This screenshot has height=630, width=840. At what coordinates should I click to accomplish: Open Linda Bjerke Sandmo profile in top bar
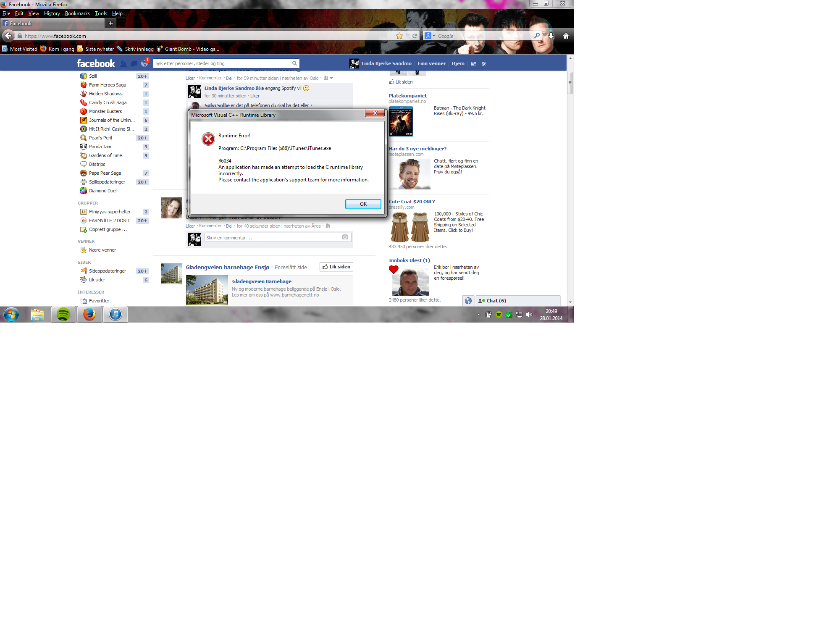click(x=381, y=63)
